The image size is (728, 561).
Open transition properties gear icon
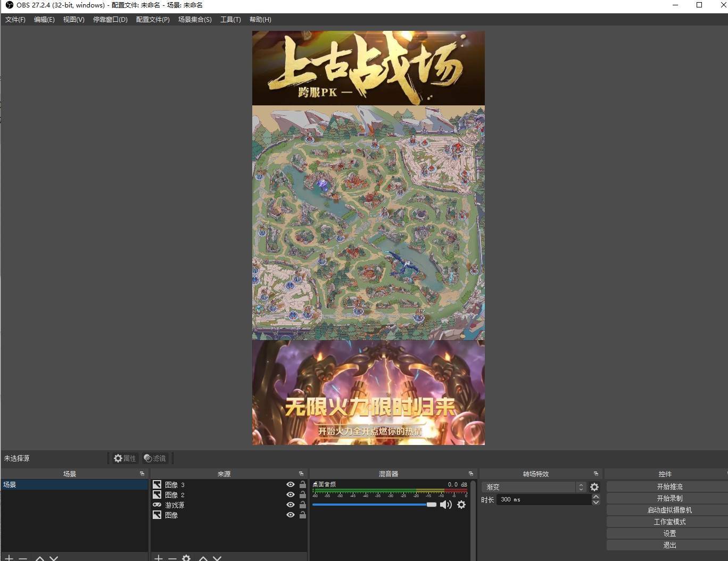point(594,487)
